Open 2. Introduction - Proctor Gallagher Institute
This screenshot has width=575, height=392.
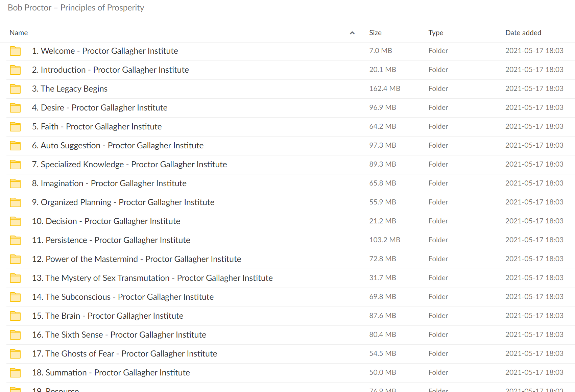click(110, 70)
